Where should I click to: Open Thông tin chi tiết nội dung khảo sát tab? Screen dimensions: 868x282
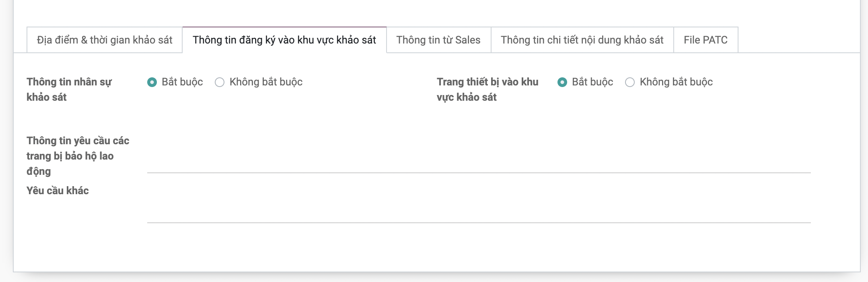click(582, 40)
